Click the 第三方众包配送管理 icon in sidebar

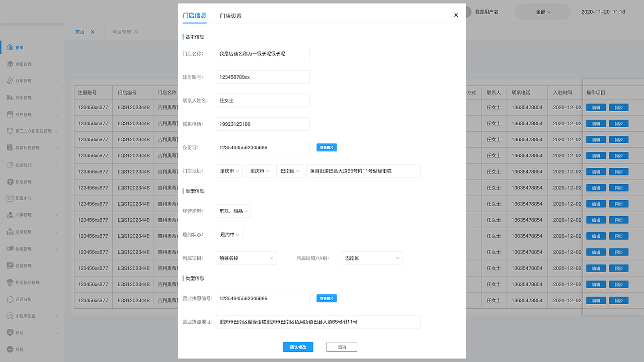pyautogui.click(x=10, y=131)
